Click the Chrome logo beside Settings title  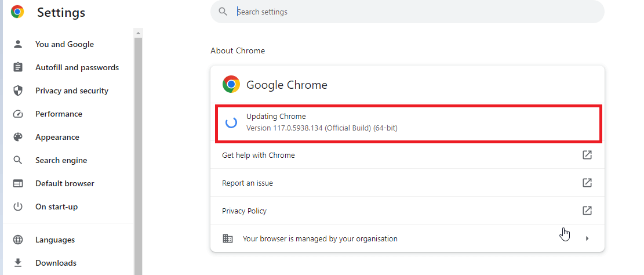(x=17, y=12)
